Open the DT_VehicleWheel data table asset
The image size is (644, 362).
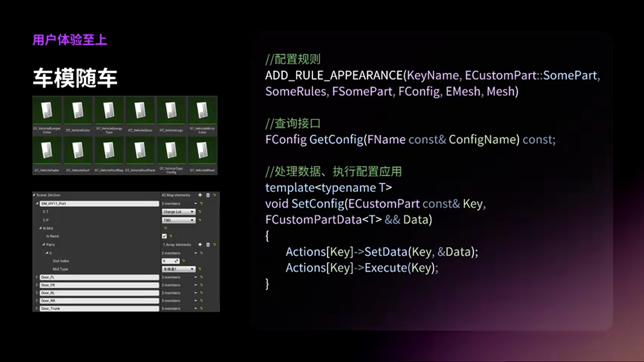coord(202,151)
